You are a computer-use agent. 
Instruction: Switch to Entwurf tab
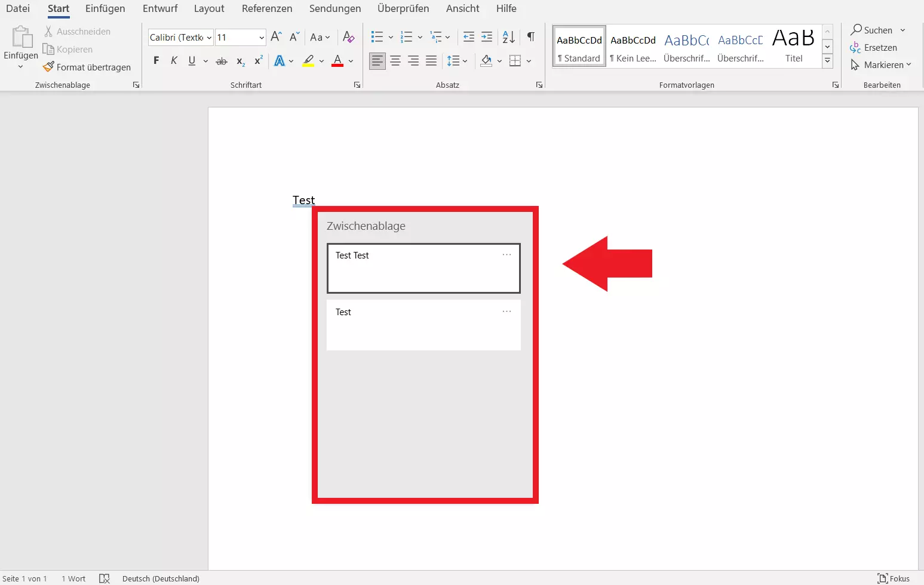(x=160, y=8)
